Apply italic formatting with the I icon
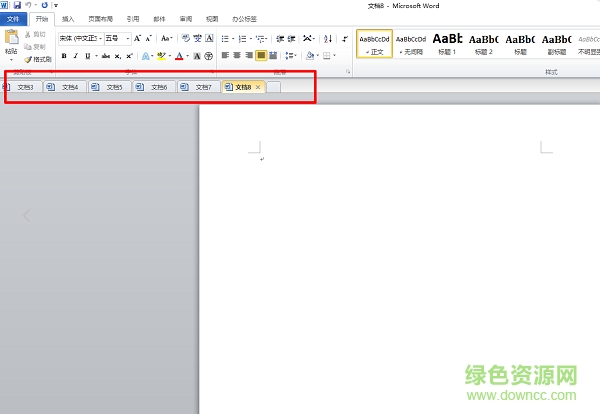This screenshot has height=414, width=600. 76,56
